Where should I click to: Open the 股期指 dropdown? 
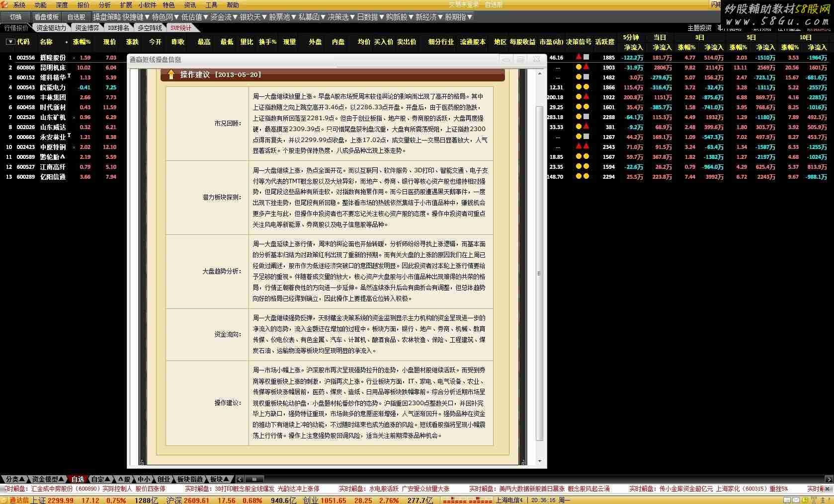coord(459,17)
